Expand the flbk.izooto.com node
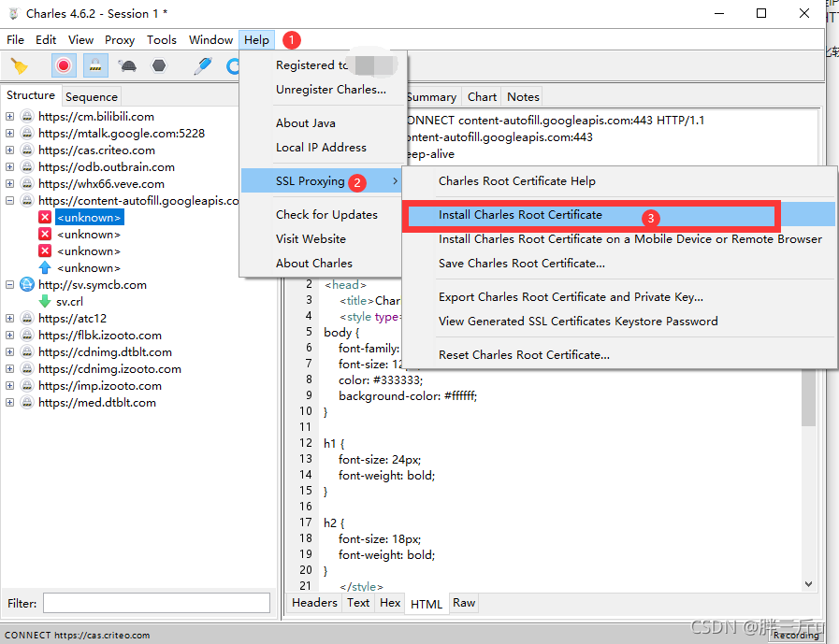The image size is (839, 644). pyautogui.click(x=9, y=336)
